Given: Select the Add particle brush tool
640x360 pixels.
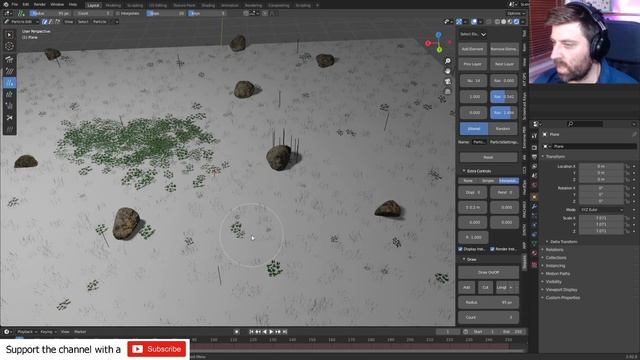Looking at the screenshot, I should [9, 83].
